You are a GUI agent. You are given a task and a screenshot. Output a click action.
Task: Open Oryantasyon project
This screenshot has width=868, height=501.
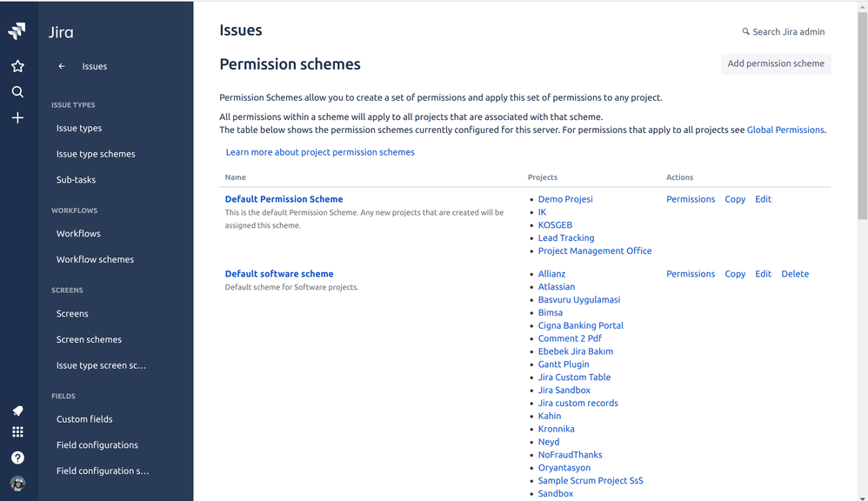(564, 468)
